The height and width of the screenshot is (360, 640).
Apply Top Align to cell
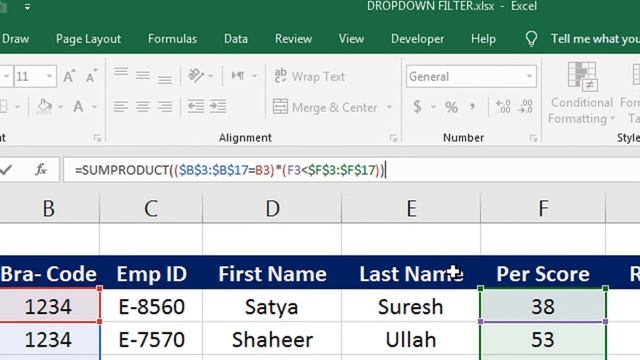[x=121, y=73]
